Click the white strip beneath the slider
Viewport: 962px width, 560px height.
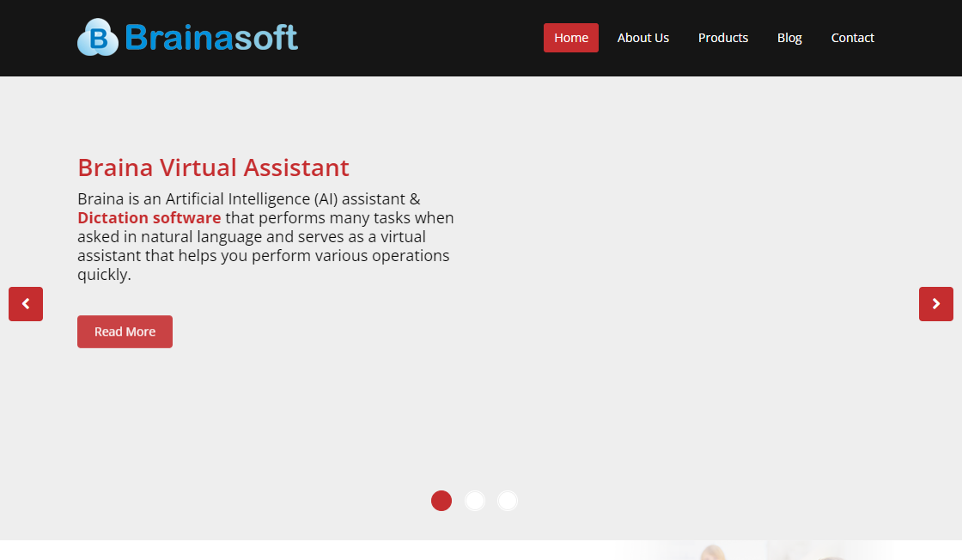point(258,551)
